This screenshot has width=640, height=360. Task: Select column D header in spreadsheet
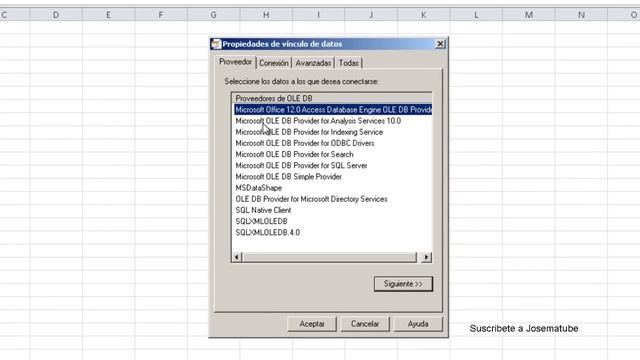[x=56, y=15]
